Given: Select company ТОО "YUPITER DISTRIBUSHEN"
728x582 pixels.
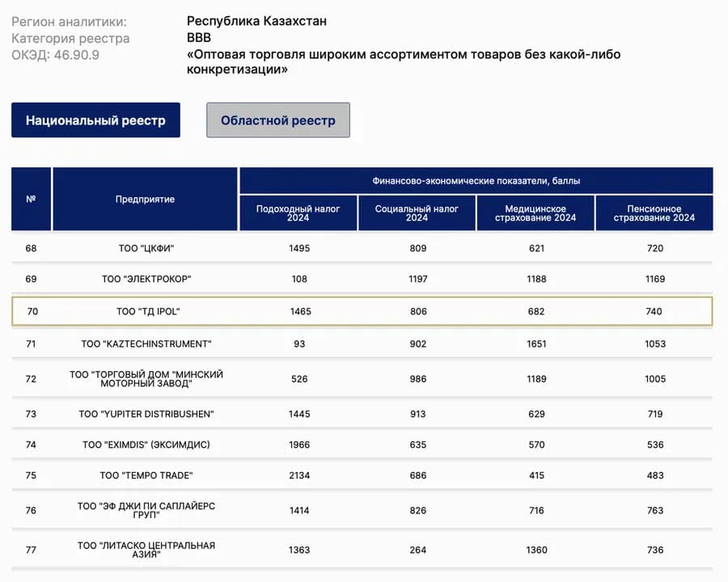Looking at the screenshot, I should coord(146,414).
